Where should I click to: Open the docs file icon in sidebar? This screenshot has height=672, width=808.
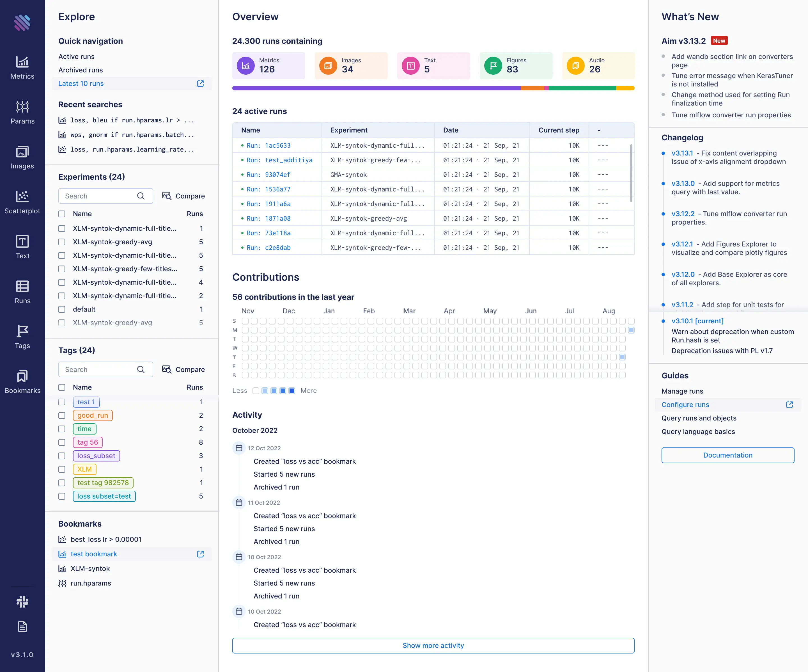[x=22, y=627]
